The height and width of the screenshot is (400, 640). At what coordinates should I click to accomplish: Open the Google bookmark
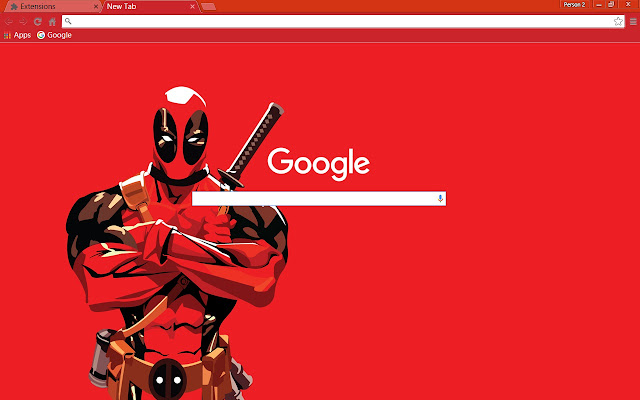pos(54,35)
